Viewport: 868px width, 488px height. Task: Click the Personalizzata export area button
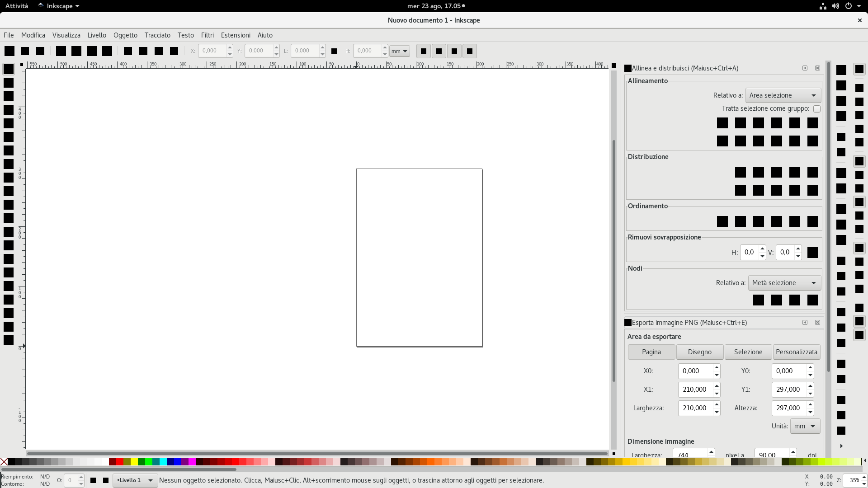pyautogui.click(x=796, y=352)
